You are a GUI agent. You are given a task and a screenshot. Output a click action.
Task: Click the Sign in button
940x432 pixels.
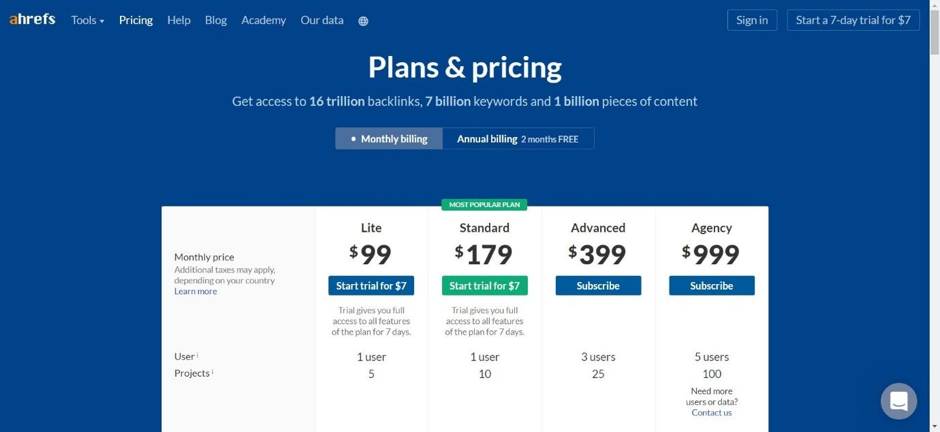coord(752,20)
